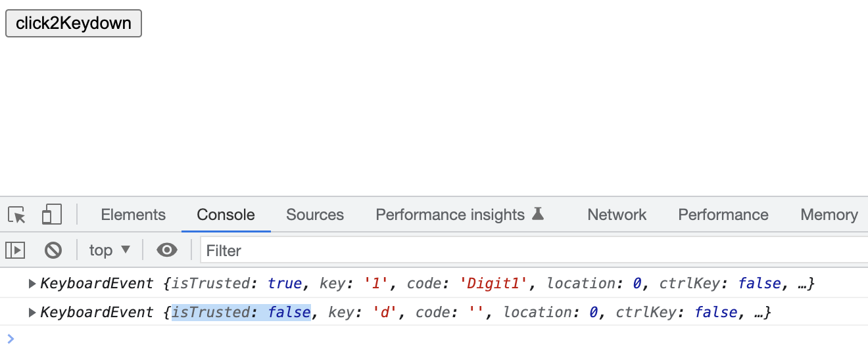868x352 pixels.
Task: Toggle the device toolbar icon
Action: 51,215
